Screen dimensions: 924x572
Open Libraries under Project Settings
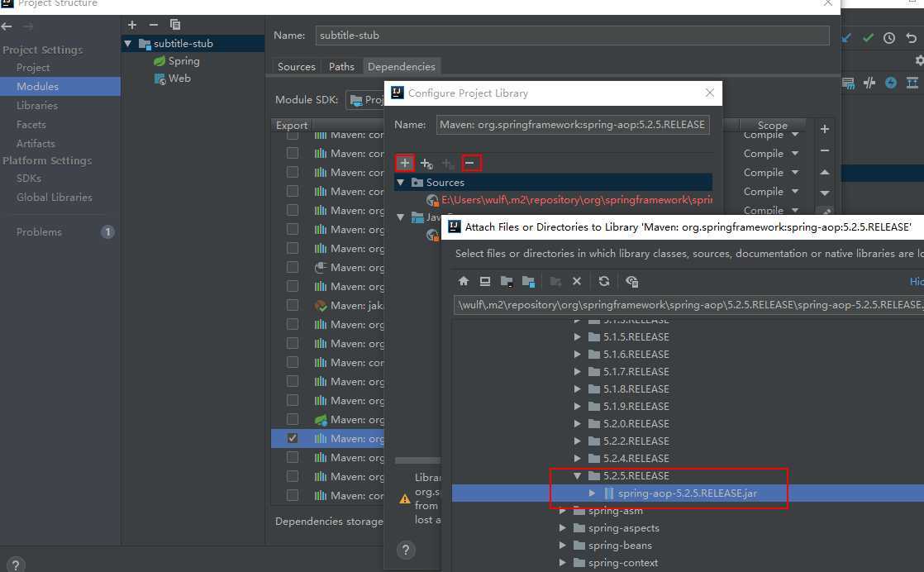(37, 106)
